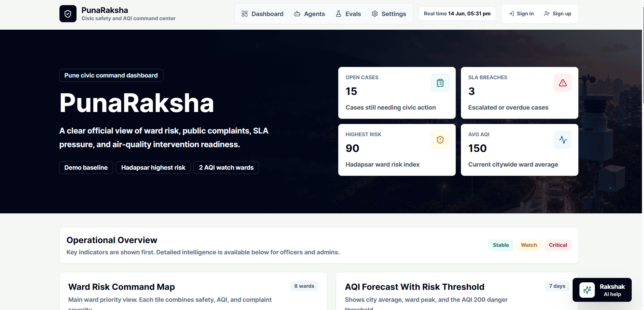Click the large PunaRaksha hero title
Image resolution: width=644 pixels, height=310 pixels.
pos(136,103)
